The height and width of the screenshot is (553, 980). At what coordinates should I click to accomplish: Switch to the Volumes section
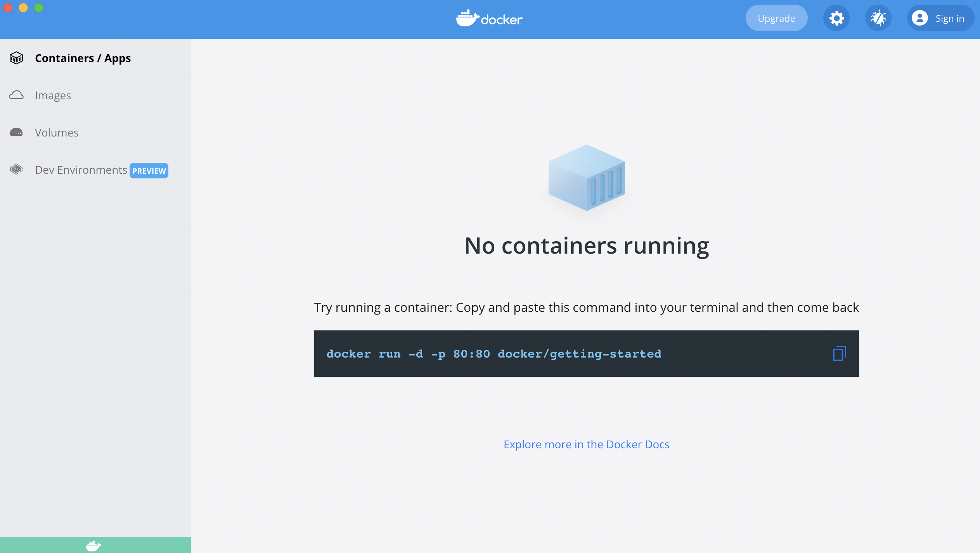[57, 133]
